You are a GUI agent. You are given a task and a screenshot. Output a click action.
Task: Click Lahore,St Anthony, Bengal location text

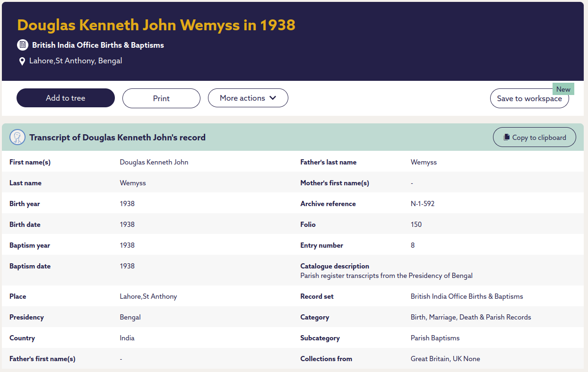click(76, 61)
